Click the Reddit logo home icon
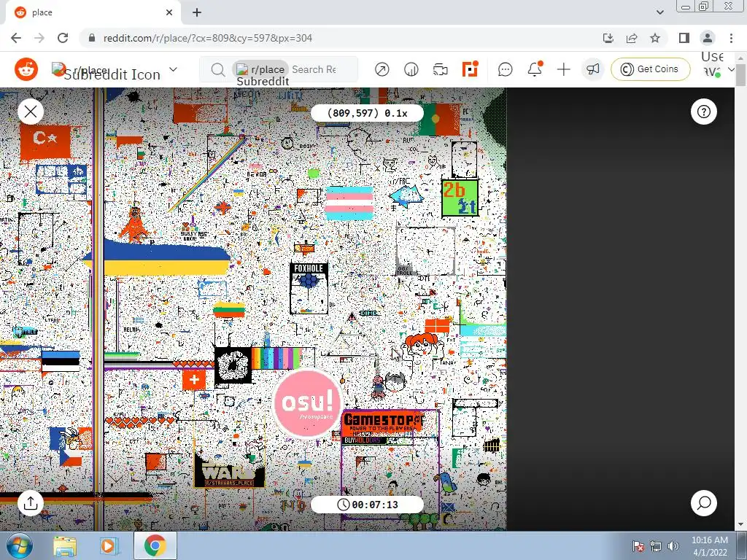747x560 pixels. 26,69
